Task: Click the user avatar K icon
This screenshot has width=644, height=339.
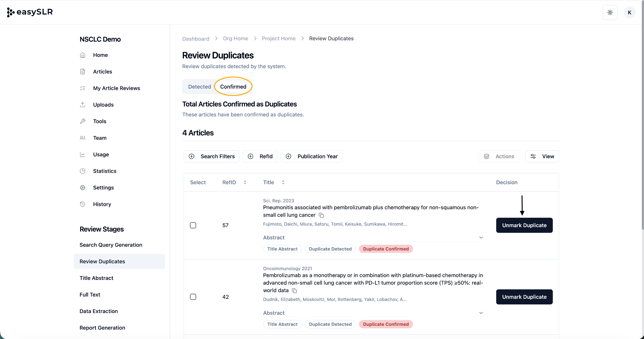Action: pos(629,13)
